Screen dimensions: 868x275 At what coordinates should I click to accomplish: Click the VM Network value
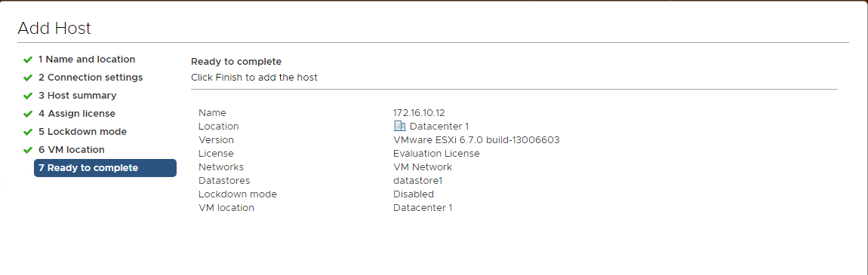423,167
